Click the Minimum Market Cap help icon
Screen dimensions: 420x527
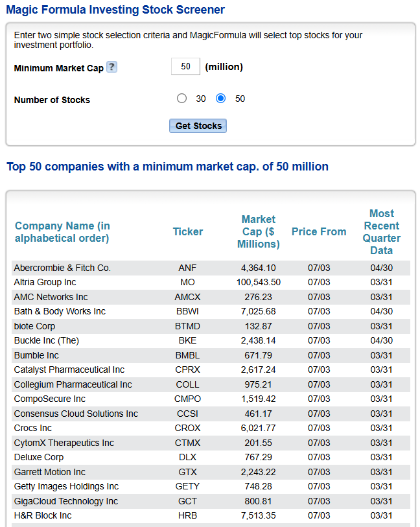point(112,67)
